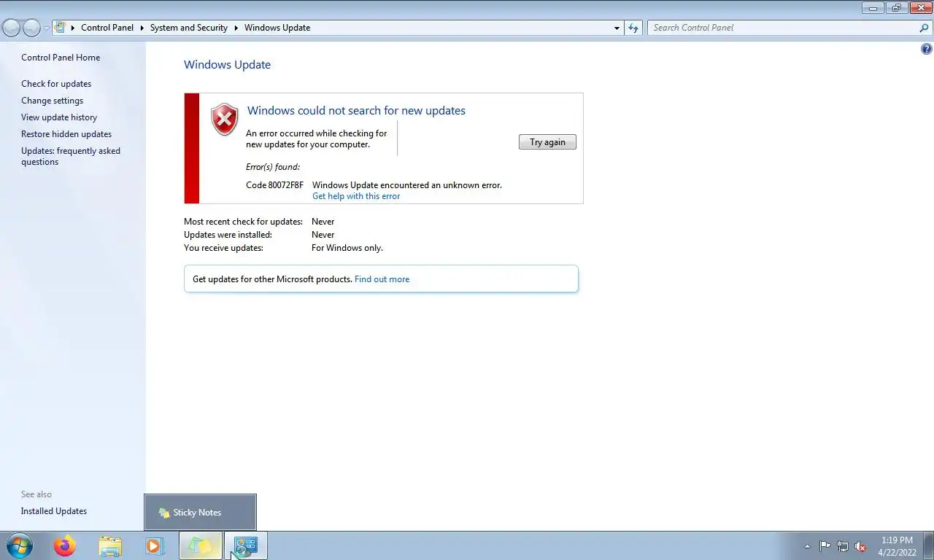This screenshot has width=934, height=560.
Task: Click the Refresh button beside address bar
Action: pyautogui.click(x=633, y=28)
